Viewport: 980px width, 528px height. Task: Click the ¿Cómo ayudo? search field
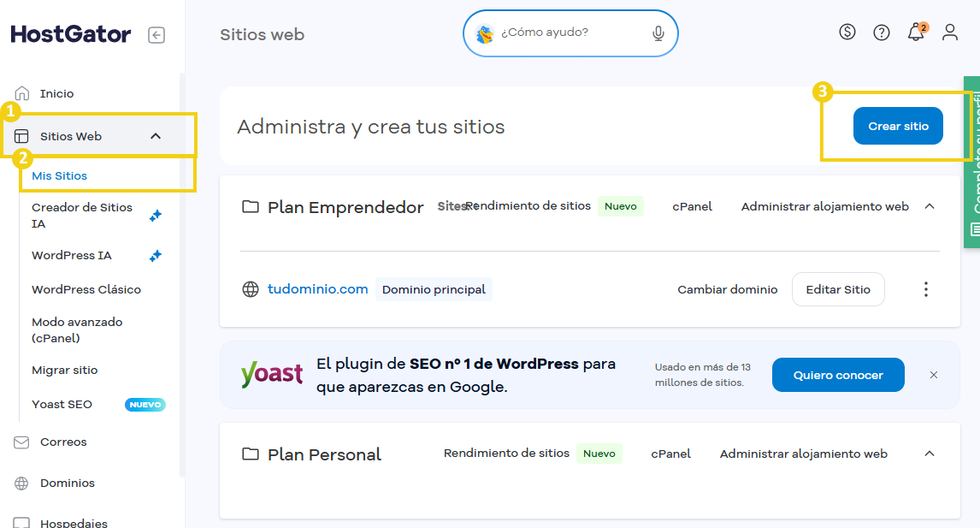click(x=570, y=33)
